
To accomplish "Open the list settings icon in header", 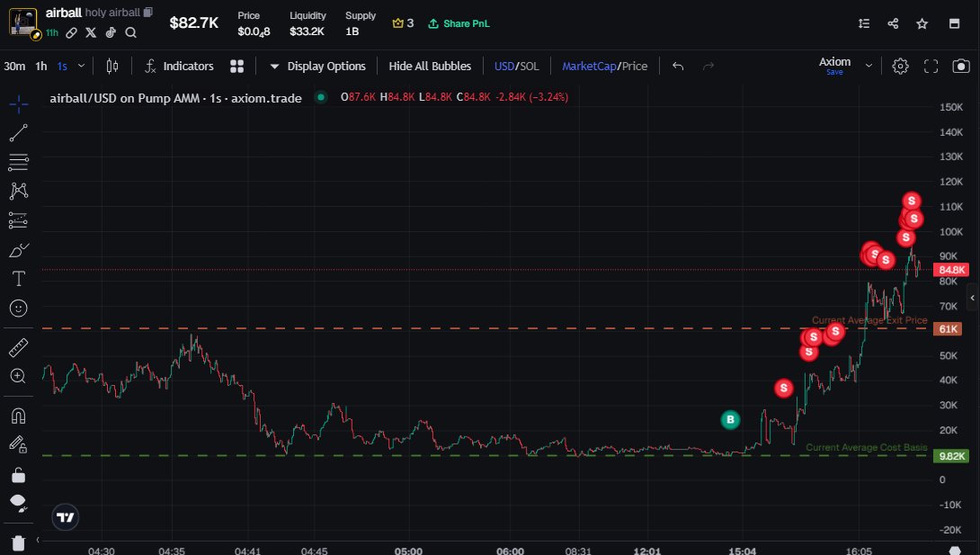I will [864, 23].
